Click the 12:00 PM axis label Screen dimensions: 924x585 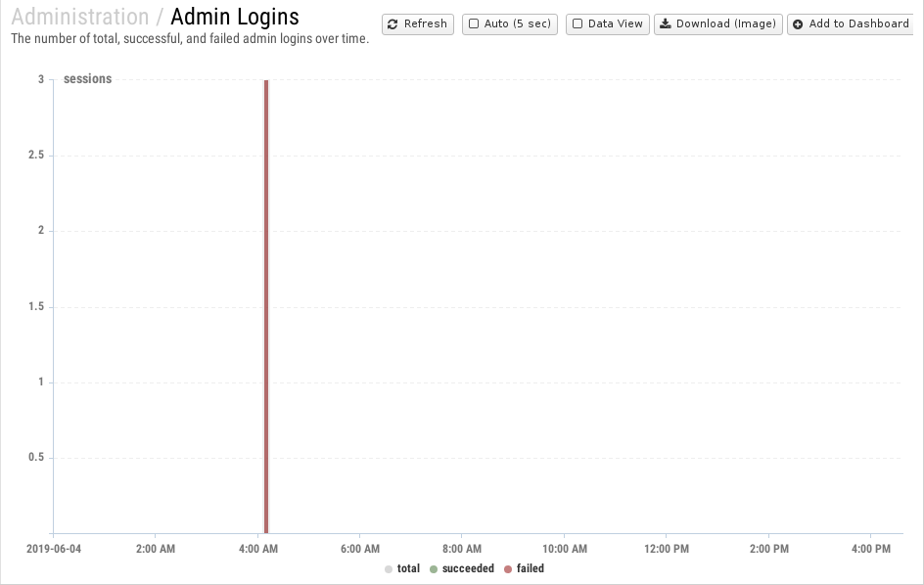pyautogui.click(x=667, y=549)
